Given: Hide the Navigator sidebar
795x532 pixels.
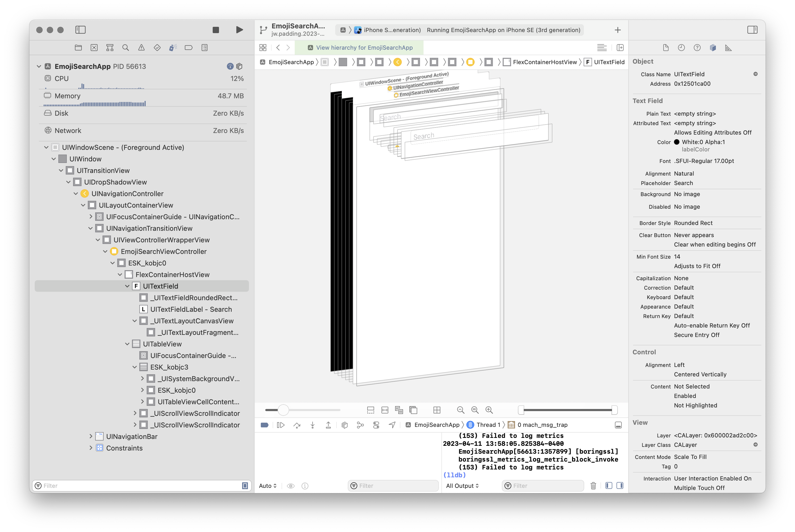Looking at the screenshot, I should 81,30.
